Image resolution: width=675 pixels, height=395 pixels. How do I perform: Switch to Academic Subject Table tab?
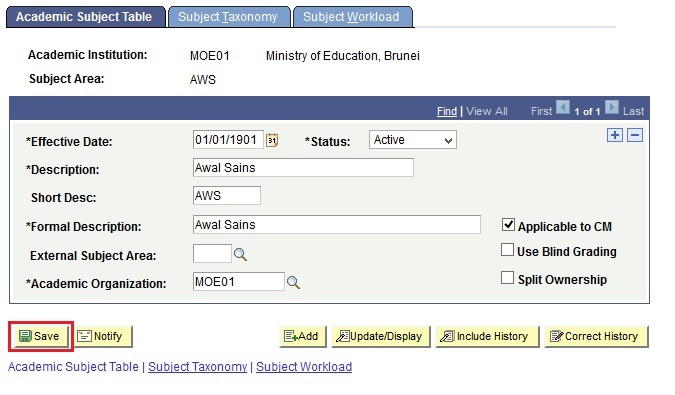[86, 17]
